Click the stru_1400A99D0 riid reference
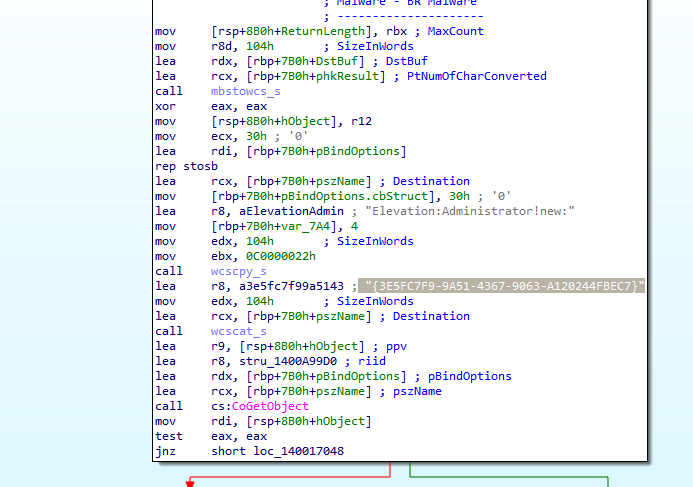 (x=288, y=361)
